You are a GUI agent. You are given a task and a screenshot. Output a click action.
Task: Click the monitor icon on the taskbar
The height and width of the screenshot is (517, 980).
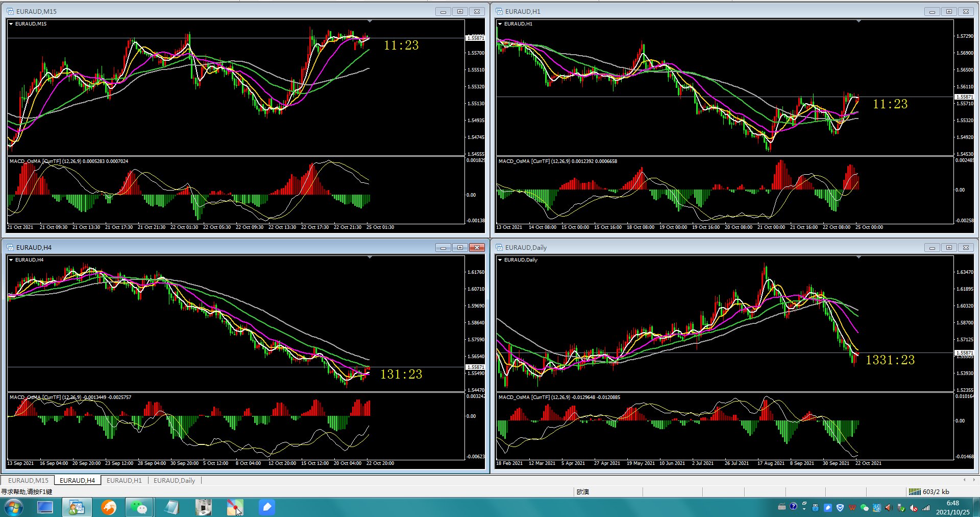click(45, 507)
